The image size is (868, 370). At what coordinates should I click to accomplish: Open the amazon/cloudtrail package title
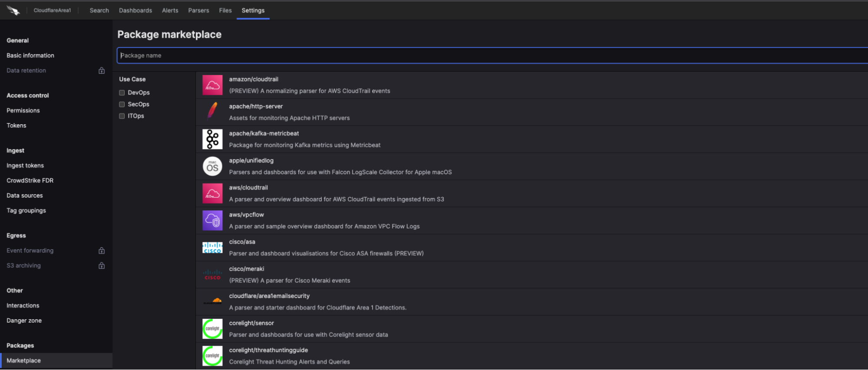pos(254,79)
